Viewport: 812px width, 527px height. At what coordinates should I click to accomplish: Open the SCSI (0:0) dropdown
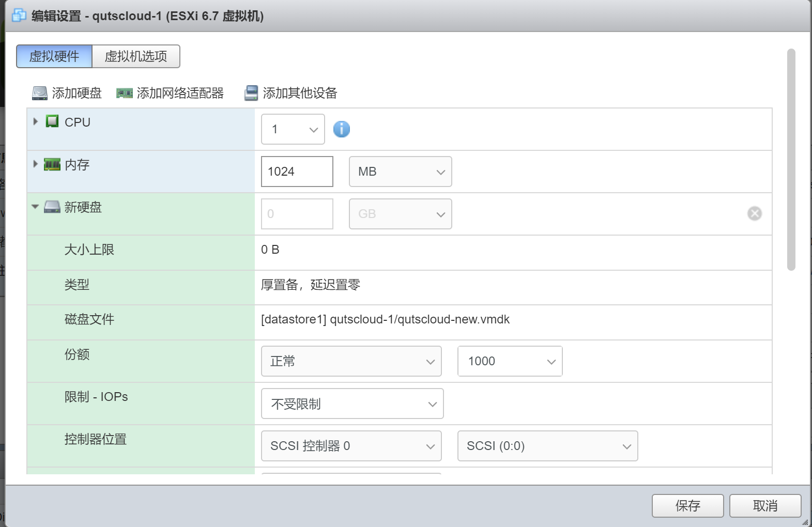(548, 446)
